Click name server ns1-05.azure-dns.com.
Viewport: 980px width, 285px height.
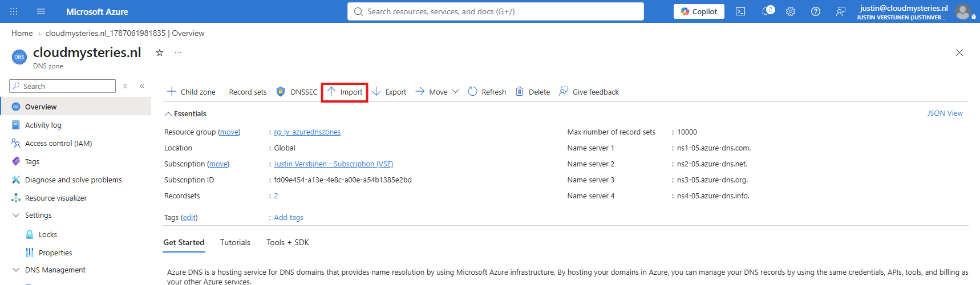[714, 148]
